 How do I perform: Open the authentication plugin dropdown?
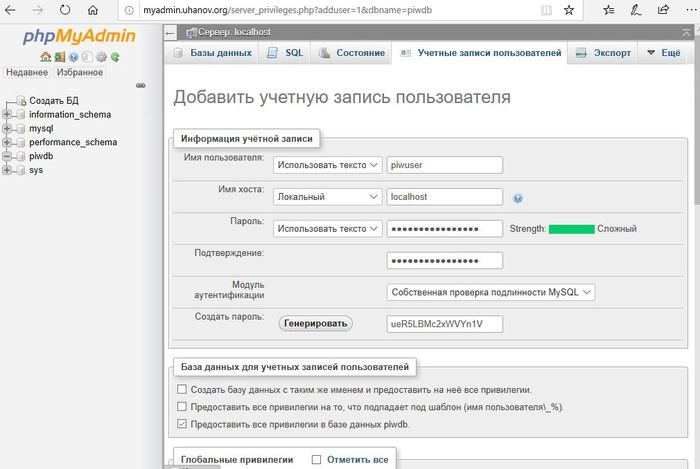tap(490, 292)
